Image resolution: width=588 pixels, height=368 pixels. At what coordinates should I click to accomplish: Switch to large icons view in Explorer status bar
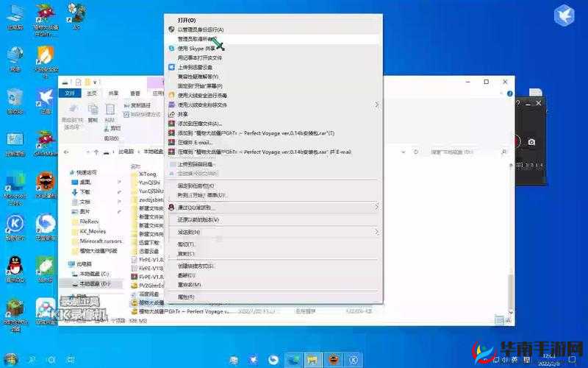(507, 320)
